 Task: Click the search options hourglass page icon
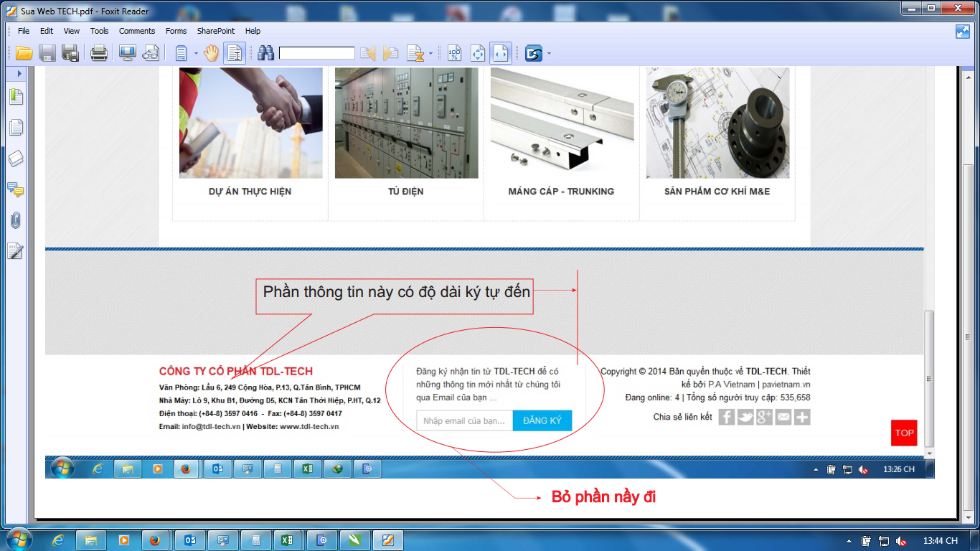pos(415,53)
